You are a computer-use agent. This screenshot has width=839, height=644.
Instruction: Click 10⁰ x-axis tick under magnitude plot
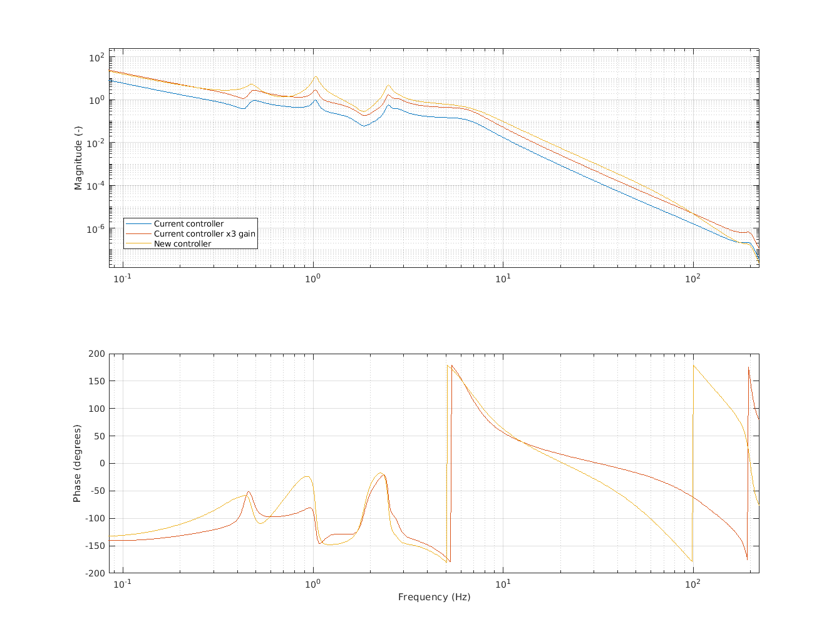312,278
